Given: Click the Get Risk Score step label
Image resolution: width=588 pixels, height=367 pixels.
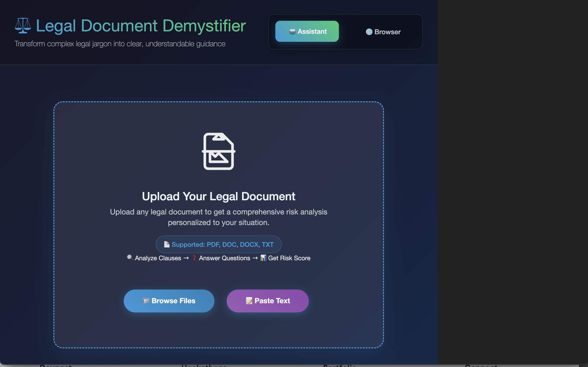Looking at the screenshot, I should [x=289, y=258].
